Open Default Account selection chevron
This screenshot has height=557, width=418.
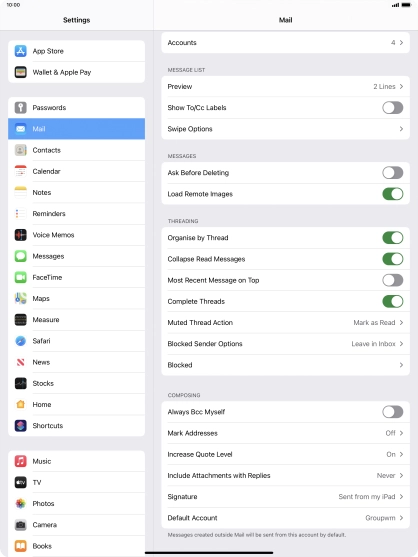(x=401, y=518)
